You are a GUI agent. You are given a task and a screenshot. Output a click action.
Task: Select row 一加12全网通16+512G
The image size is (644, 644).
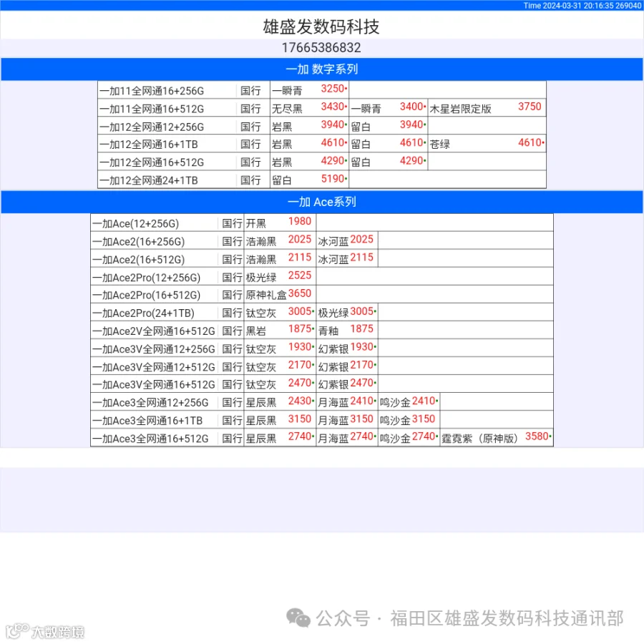322,162
